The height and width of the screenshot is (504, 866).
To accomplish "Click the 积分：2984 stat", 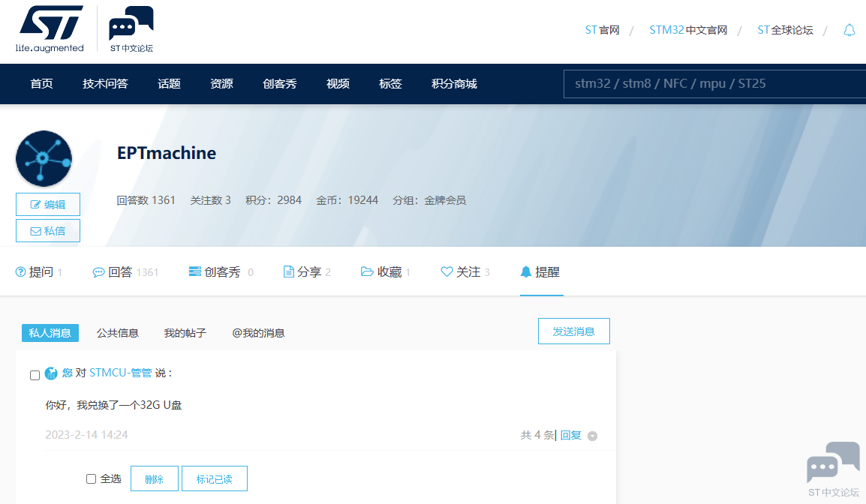I will 273,200.
